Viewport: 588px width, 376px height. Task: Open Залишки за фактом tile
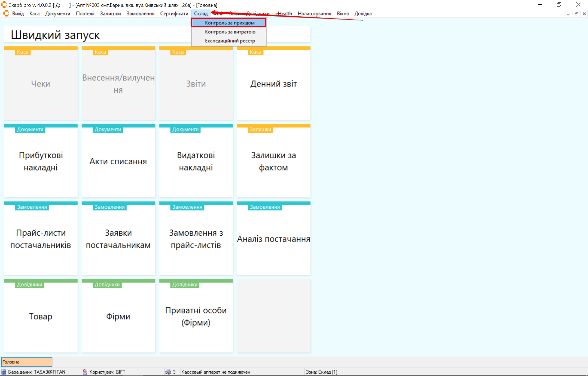(x=273, y=161)
